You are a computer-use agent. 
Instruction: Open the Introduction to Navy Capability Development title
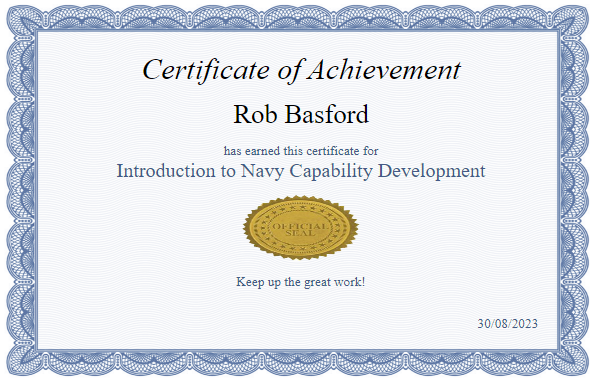[x=301, y=171]
